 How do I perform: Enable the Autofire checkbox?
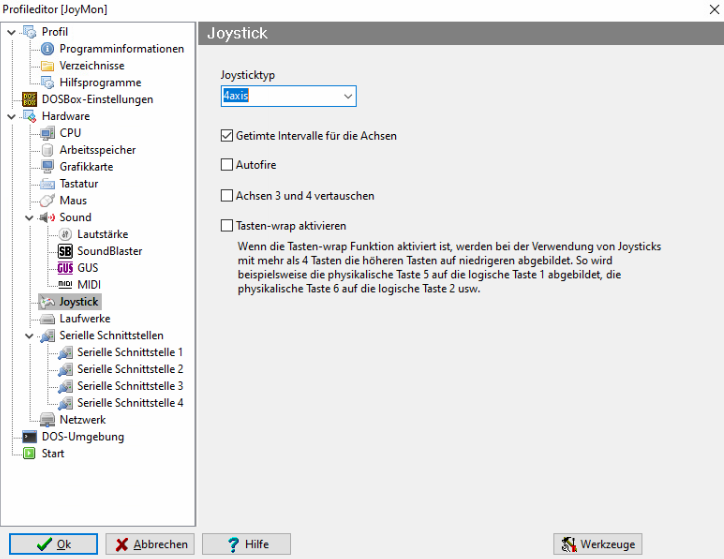tap(226, 164)
